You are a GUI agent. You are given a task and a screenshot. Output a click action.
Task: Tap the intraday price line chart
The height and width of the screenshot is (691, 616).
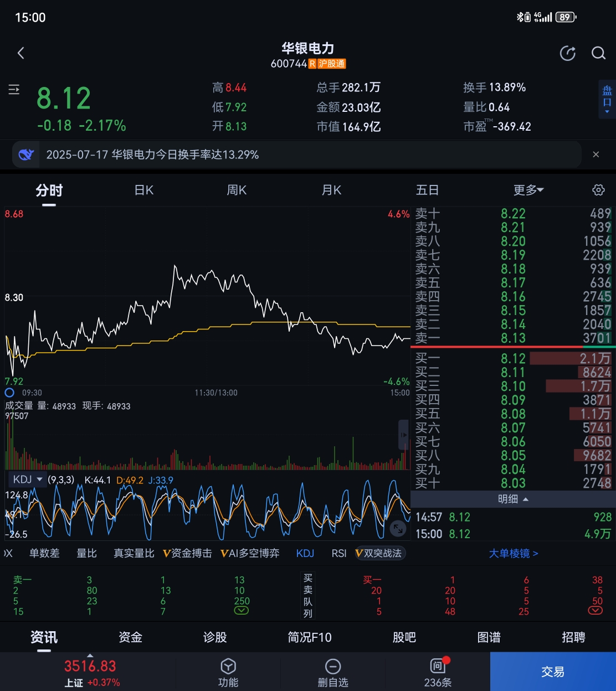(208, 297)
